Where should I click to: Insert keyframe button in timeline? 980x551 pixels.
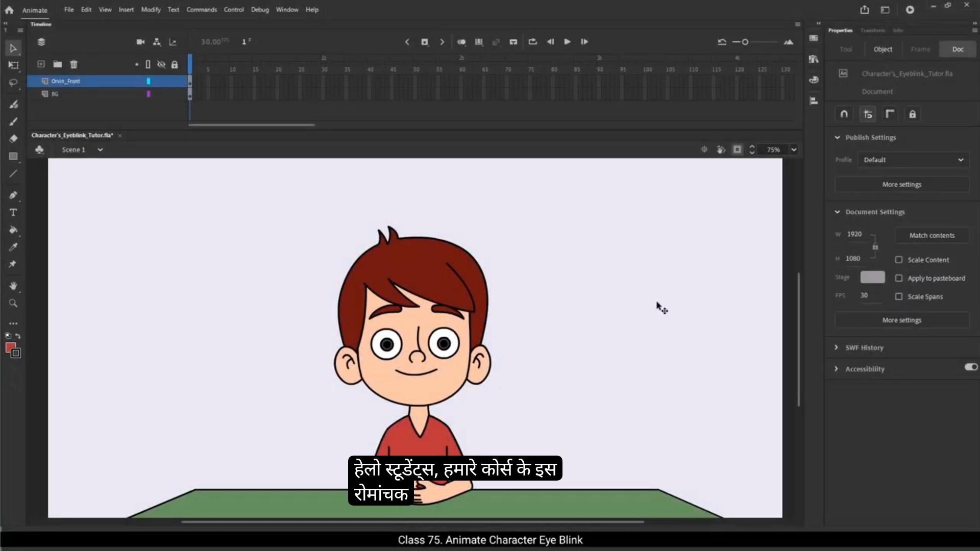pos(424,42)
